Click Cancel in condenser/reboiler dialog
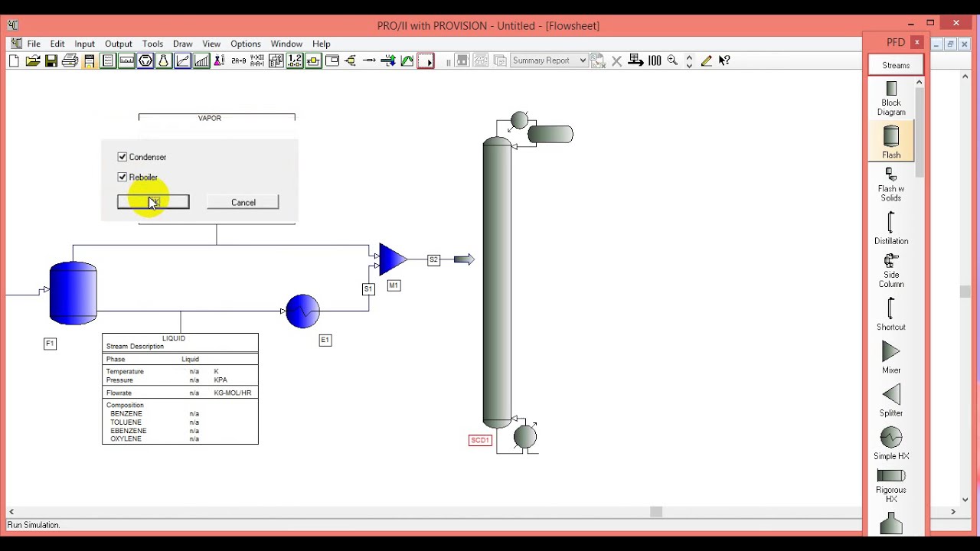Screen dimensions: 980x551 [x=243, y=202]
